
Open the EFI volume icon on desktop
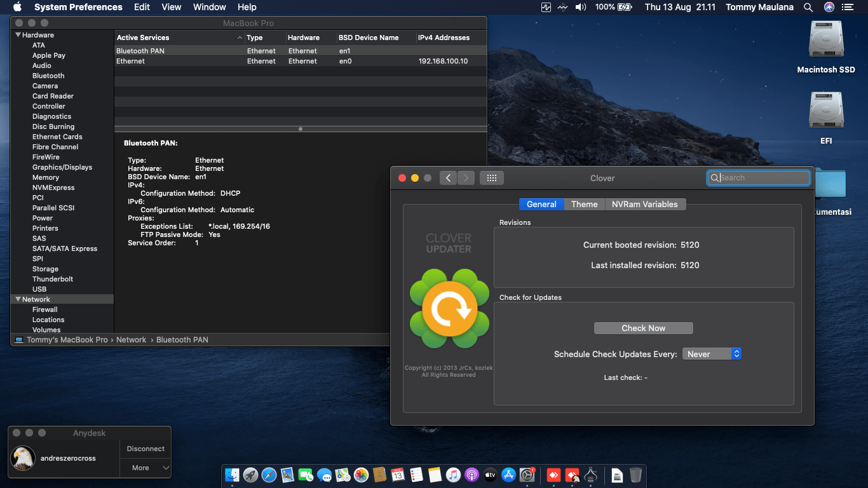[x=825, y=111]
